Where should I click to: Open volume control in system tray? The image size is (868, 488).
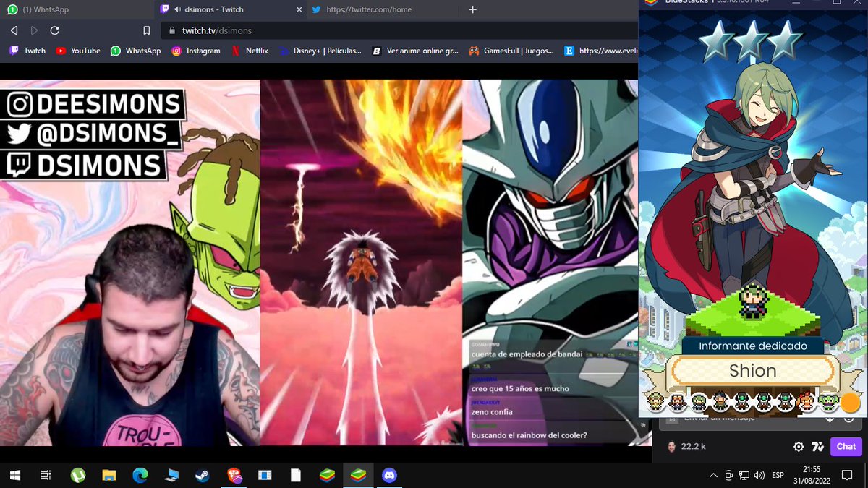pos(759,475)
